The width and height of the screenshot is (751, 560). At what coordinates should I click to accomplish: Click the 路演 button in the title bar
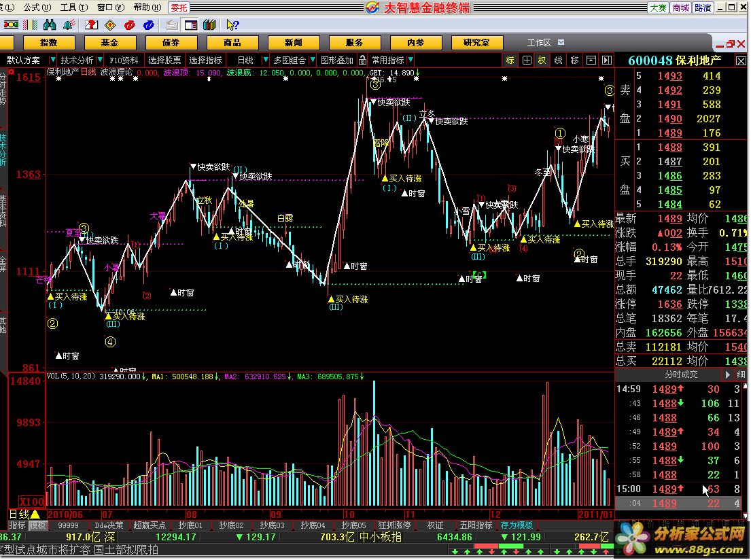click(x=703, y=7)
